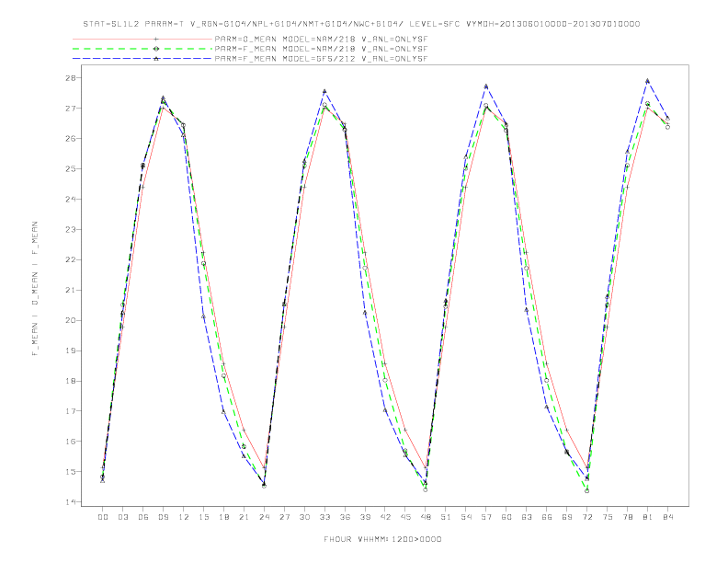Click x-axis forecast hour 48
This screenshot has height=563, width=728.
tap(426, 517)
